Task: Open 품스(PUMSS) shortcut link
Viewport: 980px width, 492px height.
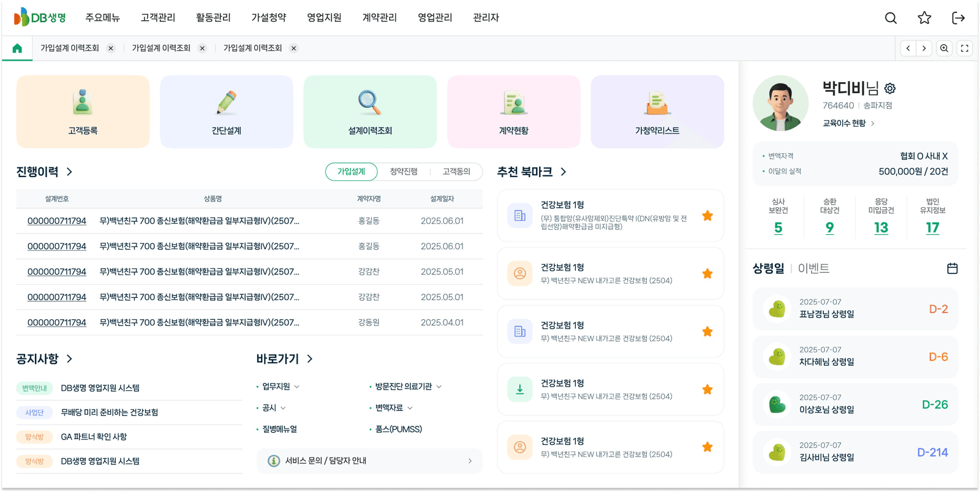Action: tap(399, 430)
